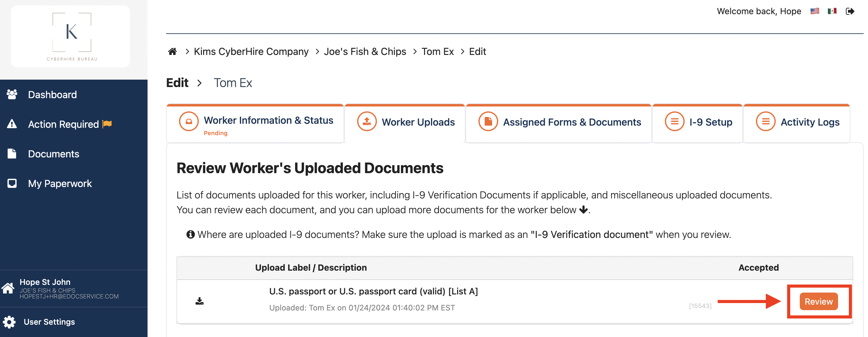The width and height of the screenshot is (868, 337).
Task: Click the HOPESTJ+HR@EDOCSERVICE.COM email text
Action: click(x=69, y=297)
